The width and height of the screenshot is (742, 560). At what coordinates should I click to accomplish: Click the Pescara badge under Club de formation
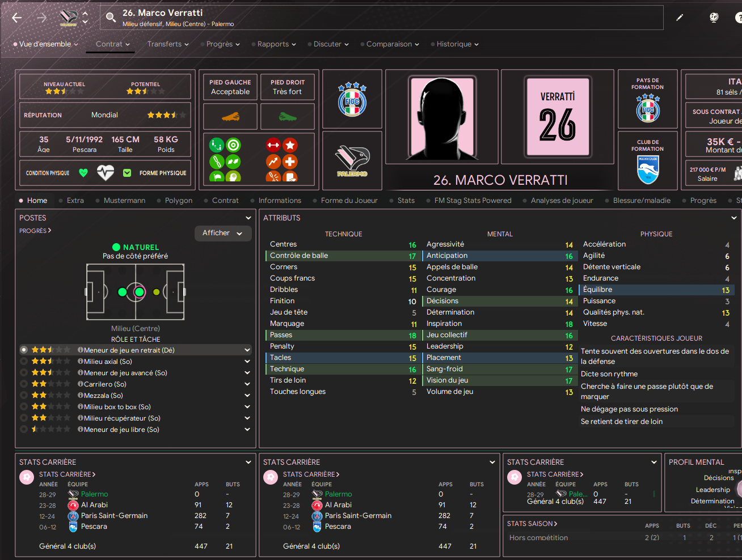(x=648, y=169)
